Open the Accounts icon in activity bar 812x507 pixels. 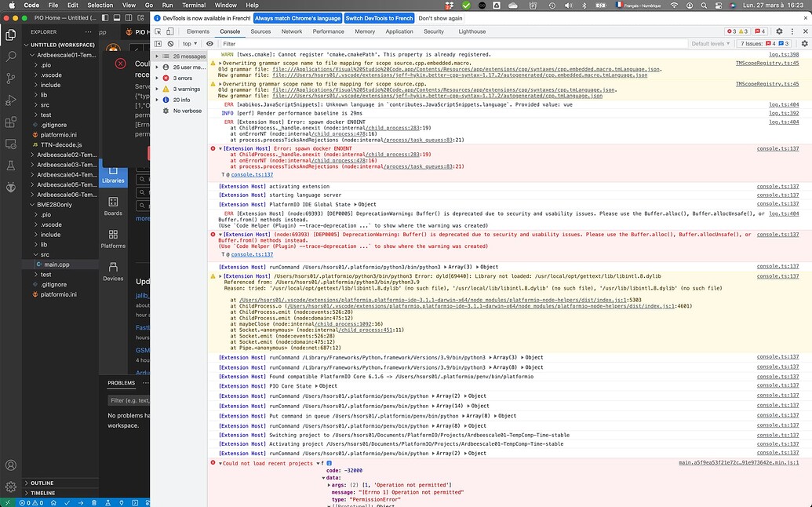coord(11,465)
